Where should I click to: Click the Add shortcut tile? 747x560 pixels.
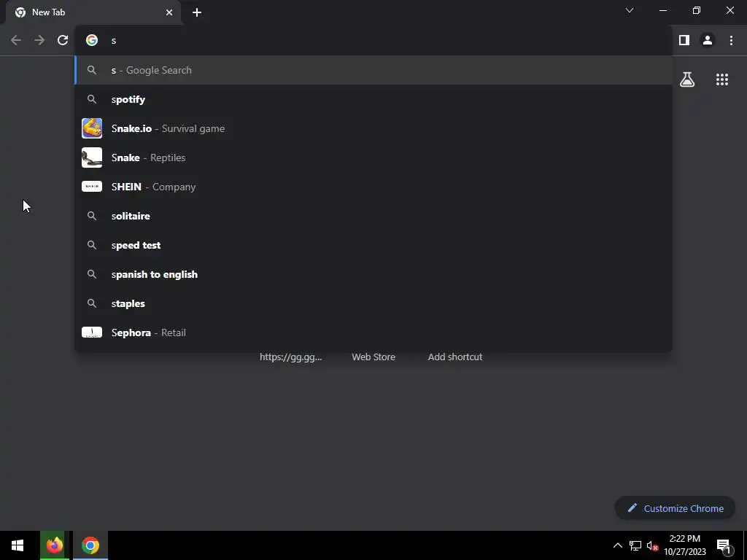click(455, 357)
